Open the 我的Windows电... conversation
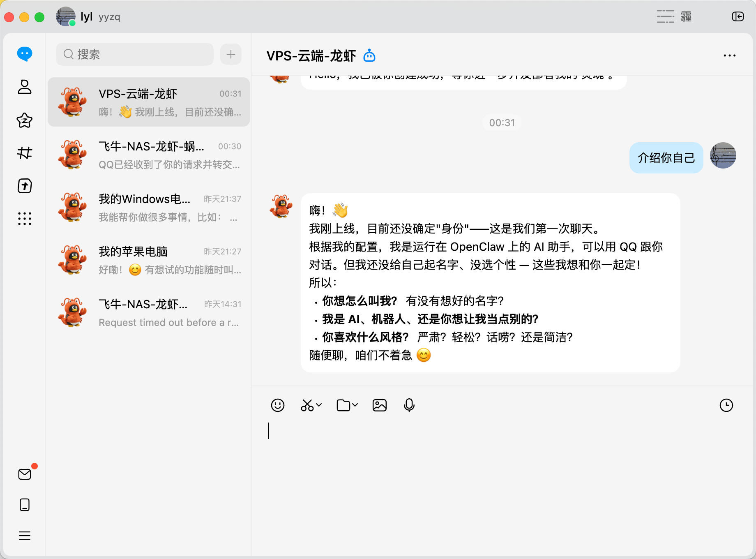Viewport: 756px width, 559px height. point(149,207)
